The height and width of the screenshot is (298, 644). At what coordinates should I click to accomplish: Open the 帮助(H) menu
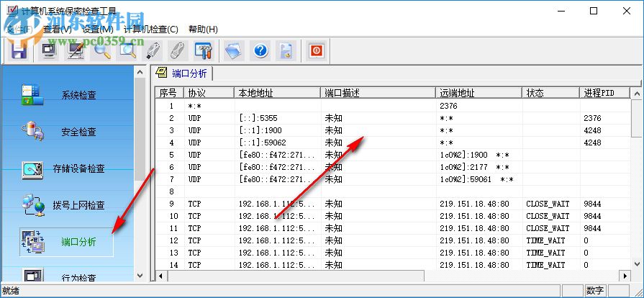[203, 30]
